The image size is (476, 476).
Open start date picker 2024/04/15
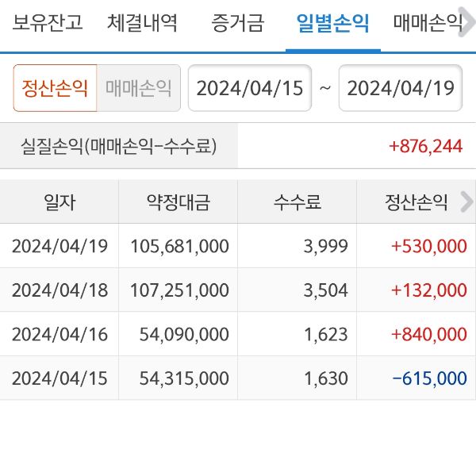pos(249,87)
